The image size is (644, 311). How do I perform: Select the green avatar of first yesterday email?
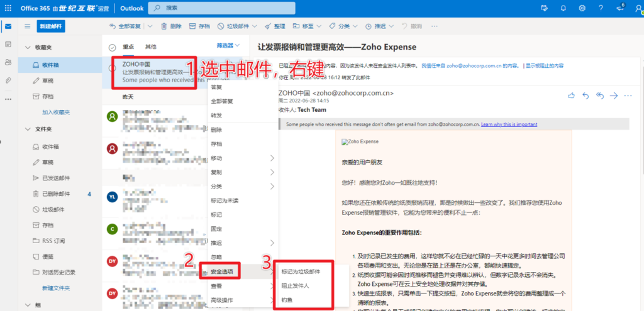(x=112, y=117)
